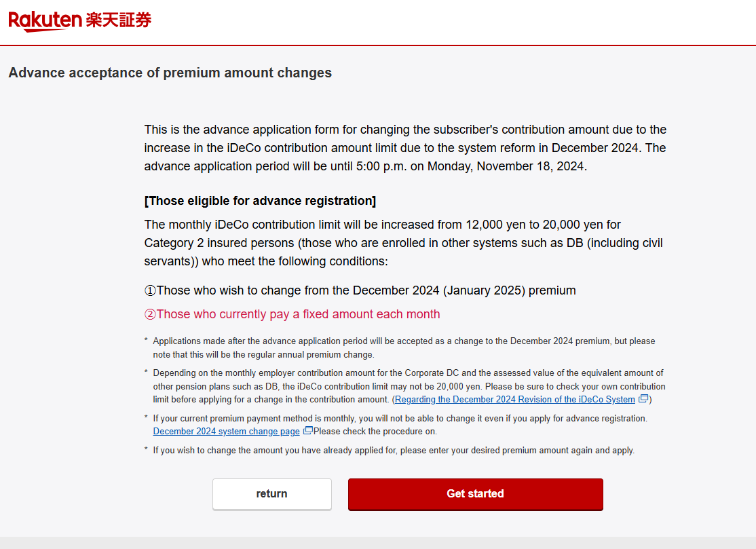Click footnote about applications after the advance period
This screenshot has height=549, width=756.
tap(404, 347)
